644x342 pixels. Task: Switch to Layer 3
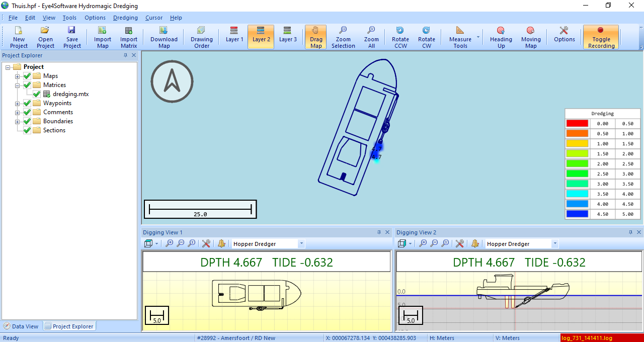click(288, 37)
